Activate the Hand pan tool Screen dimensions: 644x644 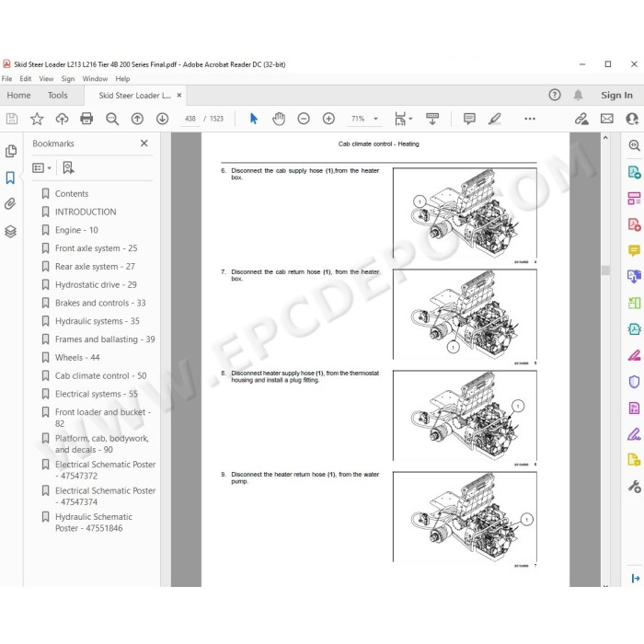(x=279, y=119)
